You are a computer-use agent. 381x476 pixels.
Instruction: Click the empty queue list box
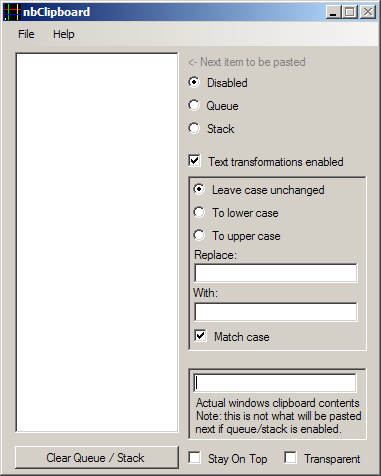pyautogui.click(x=97, y=242)
